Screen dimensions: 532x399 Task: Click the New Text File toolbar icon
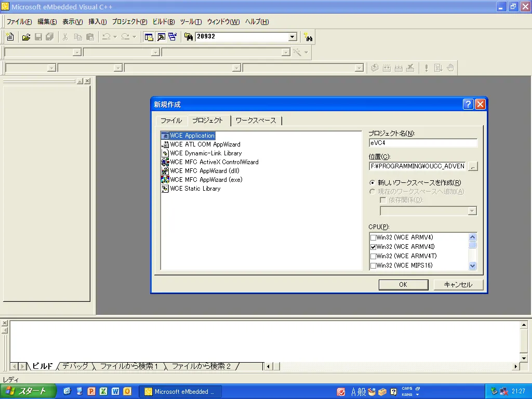click(x=10, y=37)
